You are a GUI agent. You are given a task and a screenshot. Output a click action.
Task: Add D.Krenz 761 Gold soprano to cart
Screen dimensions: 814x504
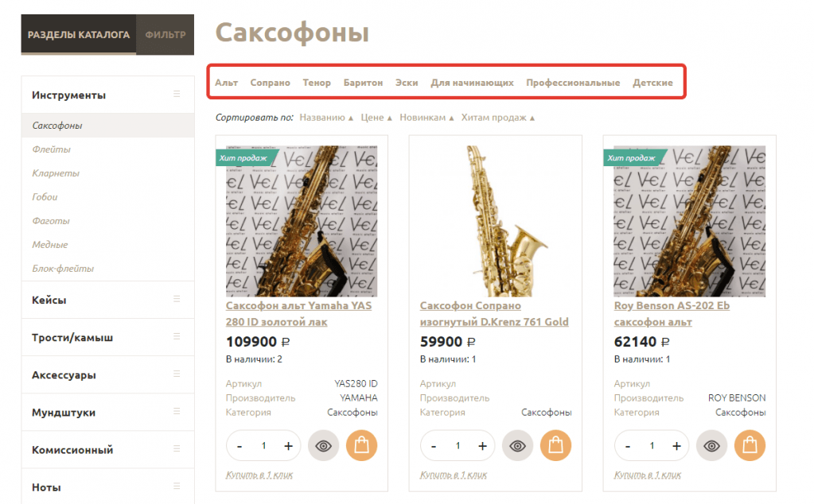[x=555, y=446]
